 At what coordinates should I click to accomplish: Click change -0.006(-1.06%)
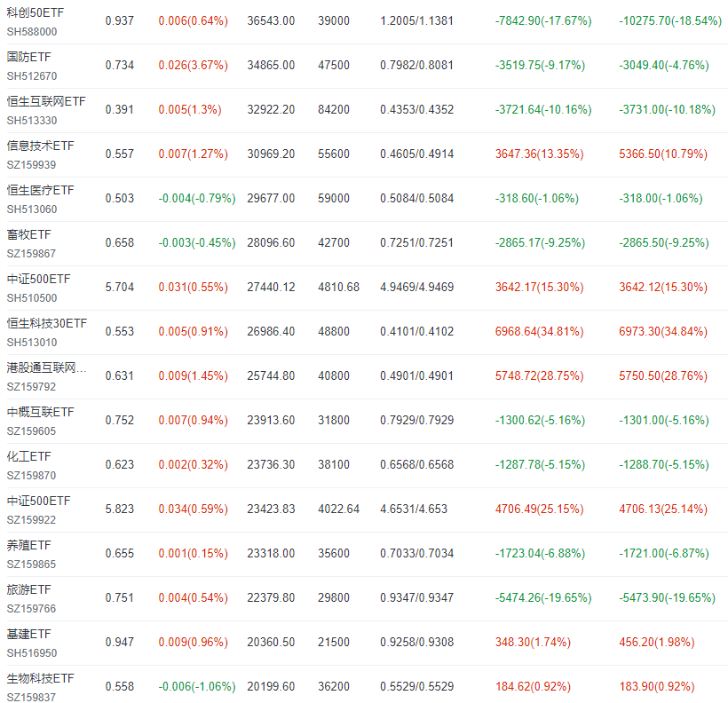click(x=197, y=687)
